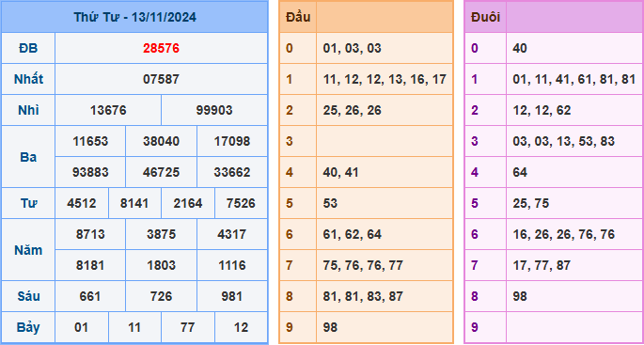The image size is (644, 345).
Task: Click fifth prize number 1803
Action: coord(161,265)
